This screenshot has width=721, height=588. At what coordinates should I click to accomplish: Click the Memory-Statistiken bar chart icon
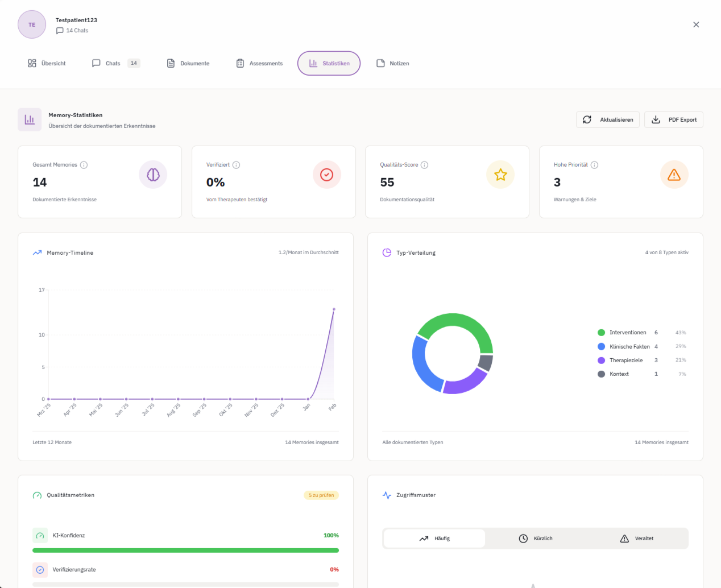pyautogui.click(x=30, y=119)
